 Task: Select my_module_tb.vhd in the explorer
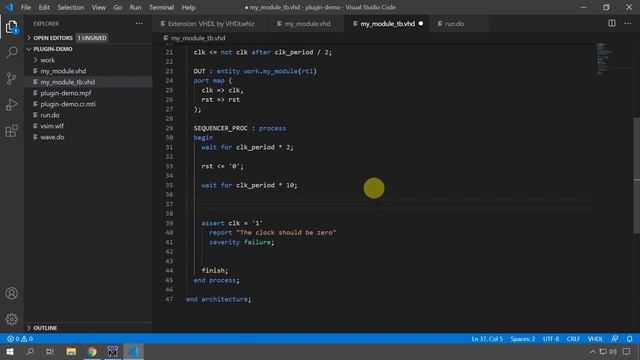point(88,82)
